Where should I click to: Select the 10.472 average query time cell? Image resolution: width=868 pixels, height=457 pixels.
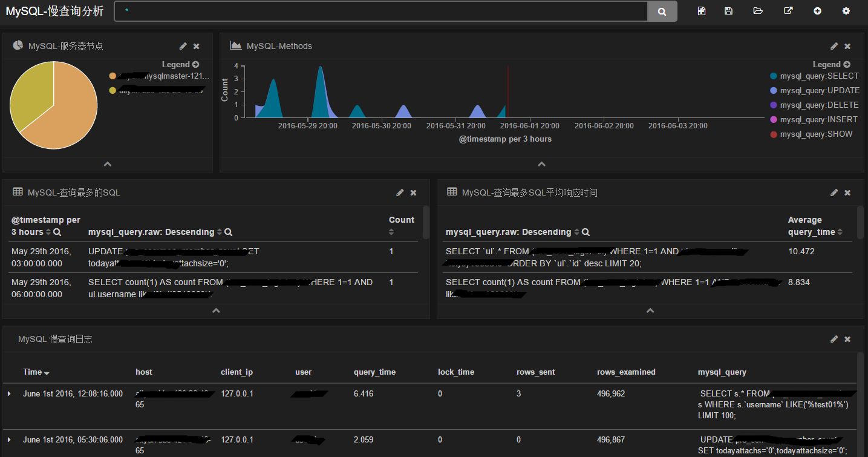point(801,251)
